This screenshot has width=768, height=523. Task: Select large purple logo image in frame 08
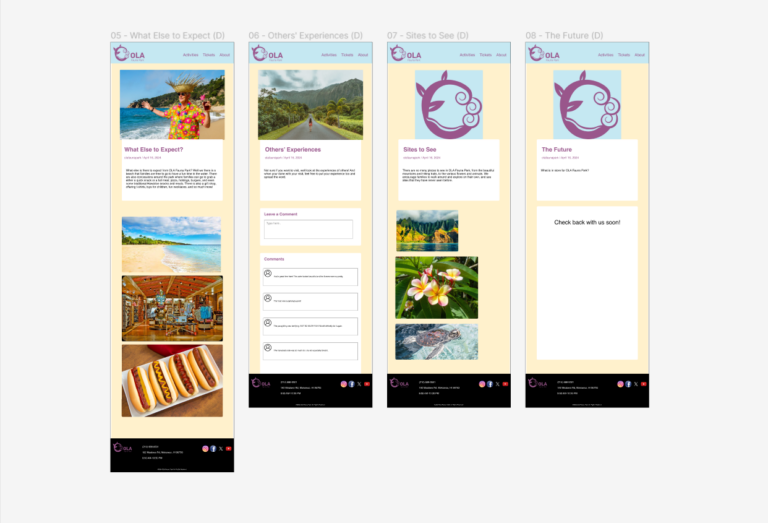coord(587,105)
